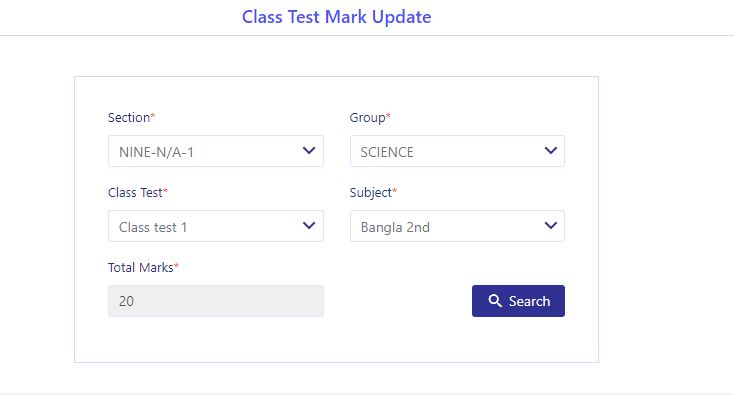Click the Search button
Viewport: 734px width, 395px height.
[518, 301]
